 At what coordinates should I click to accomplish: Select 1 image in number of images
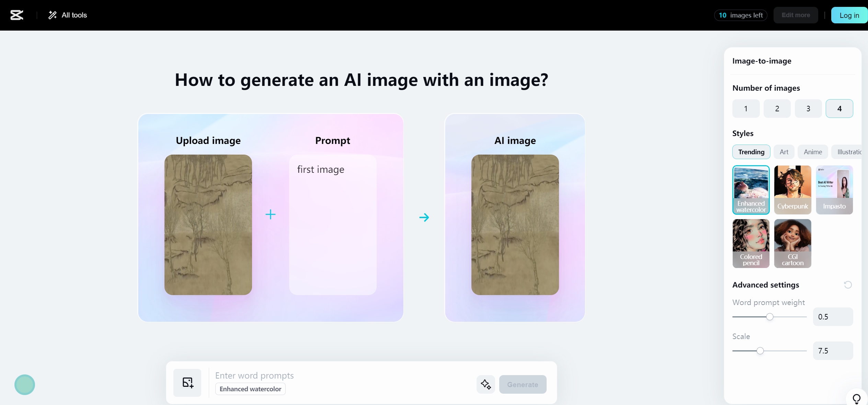[746, 109]
